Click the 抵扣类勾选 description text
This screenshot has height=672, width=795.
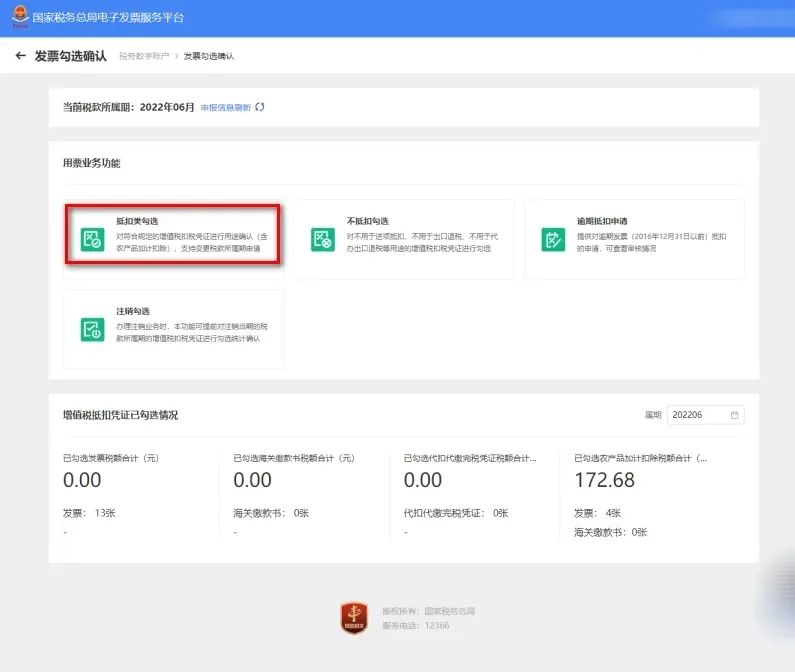click(192, 242)
